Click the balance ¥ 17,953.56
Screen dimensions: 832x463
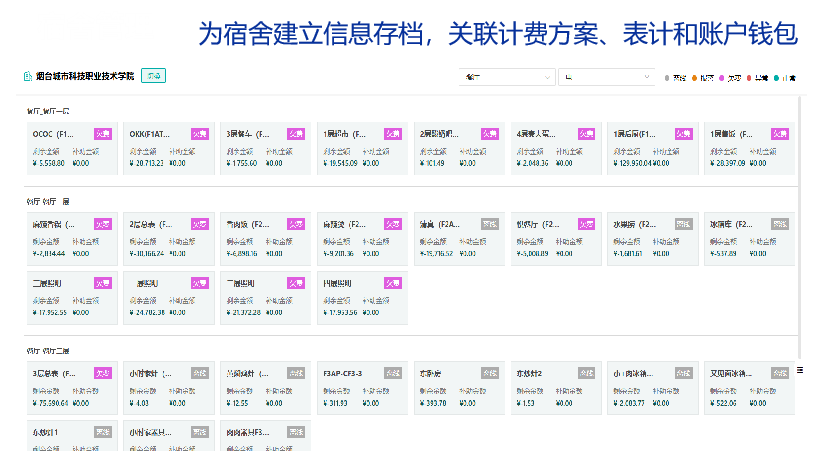(x=340, y=313)
